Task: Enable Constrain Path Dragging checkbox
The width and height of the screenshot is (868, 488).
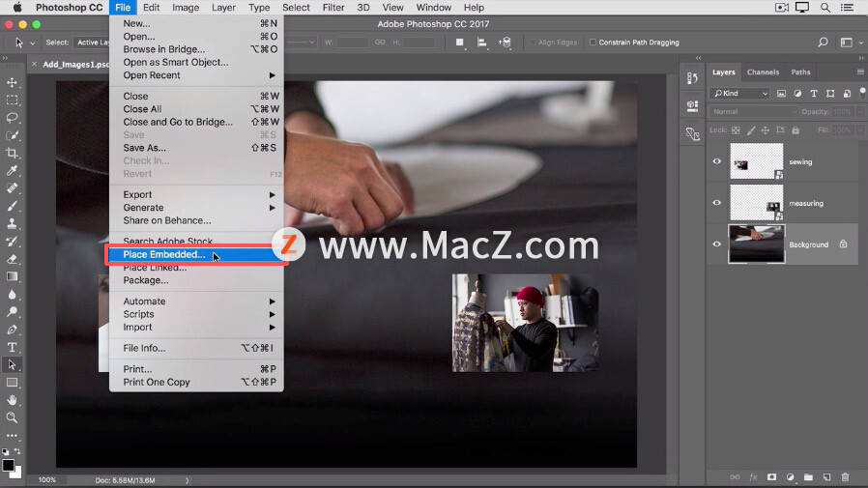Action: (593, 43)
